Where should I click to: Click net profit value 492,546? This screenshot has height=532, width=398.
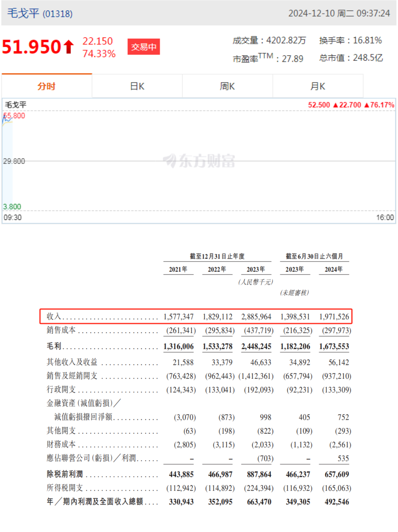pyautogui.click(x=337, y=502)
